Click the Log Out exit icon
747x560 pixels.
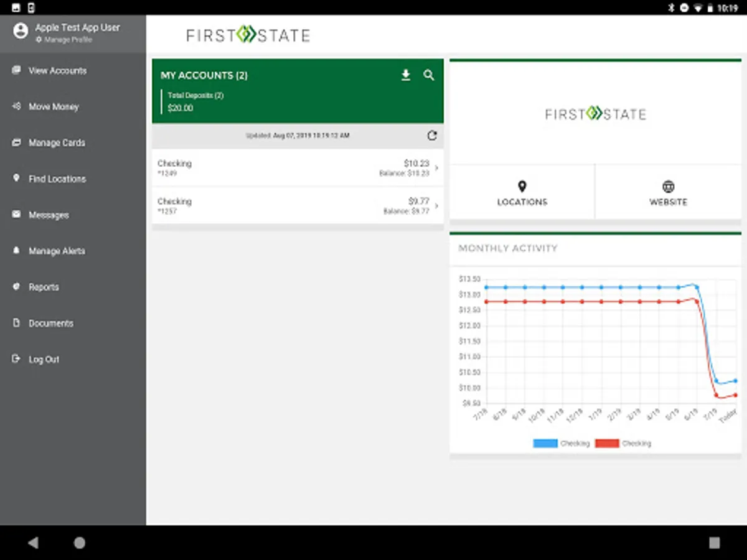tap(16, 359)
